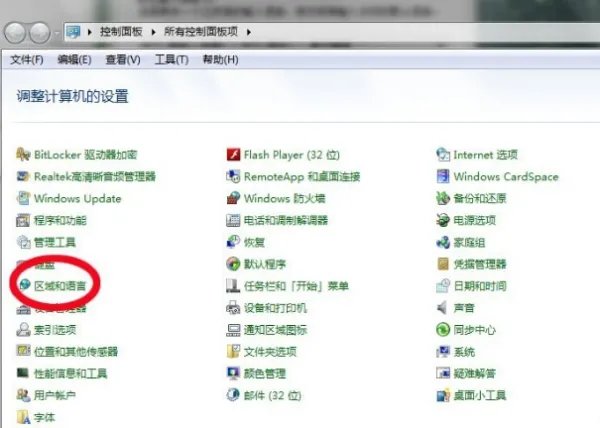Click 所有控制面板项 in the address bar

click(x=201, y=32)
